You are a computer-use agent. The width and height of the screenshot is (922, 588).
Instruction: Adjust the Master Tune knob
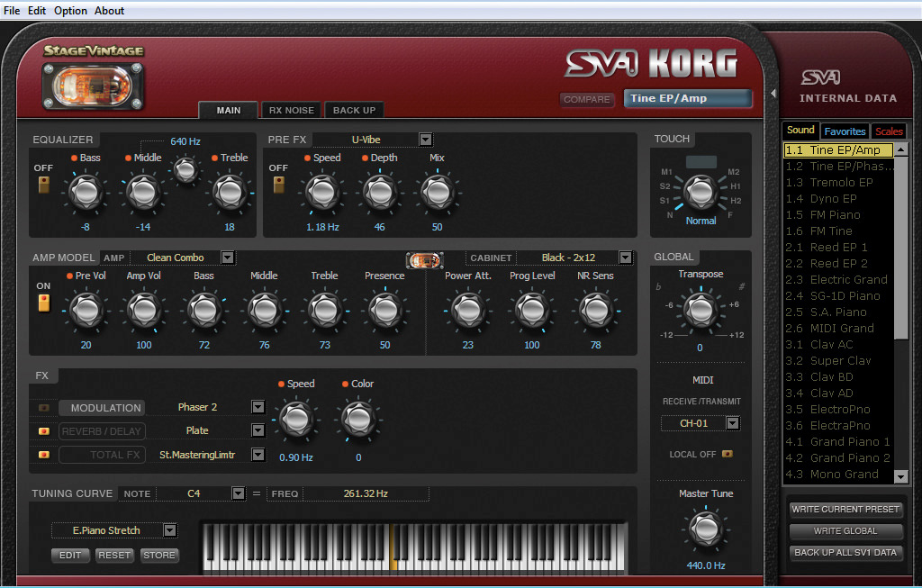pos(705,529)
